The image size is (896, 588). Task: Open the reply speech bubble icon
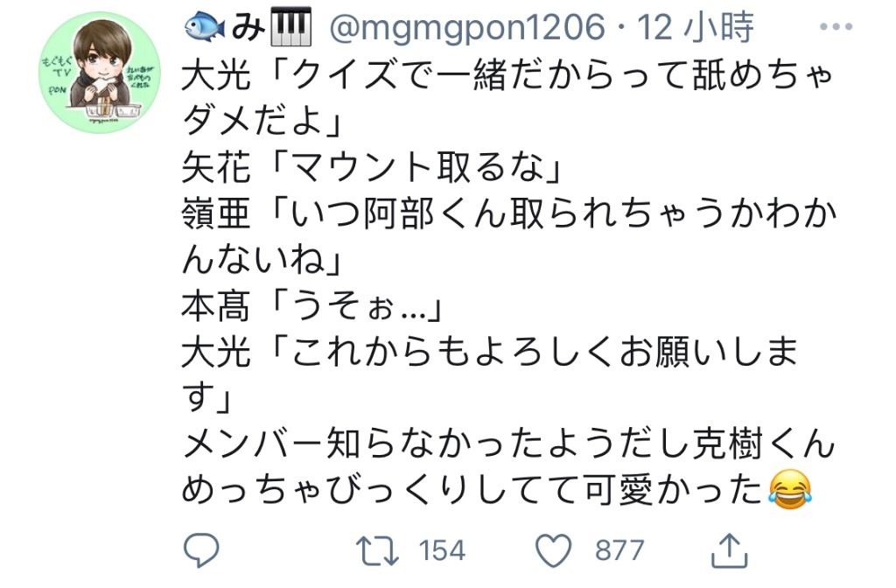(201, 549)
